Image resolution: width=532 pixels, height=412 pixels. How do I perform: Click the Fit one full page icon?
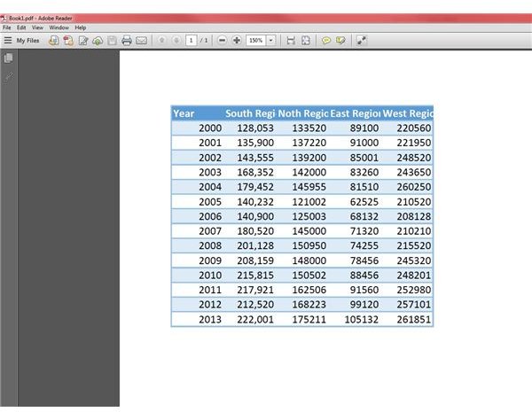tap(306, 41)
